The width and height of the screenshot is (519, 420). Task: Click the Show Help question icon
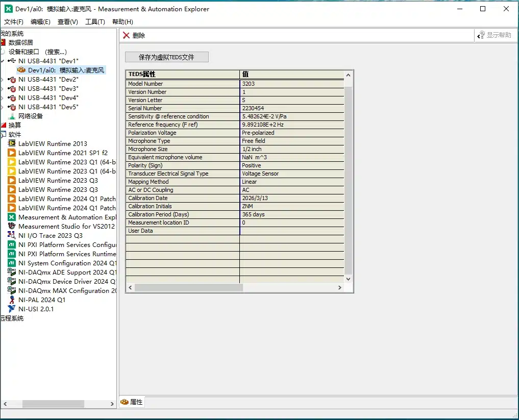481,35
